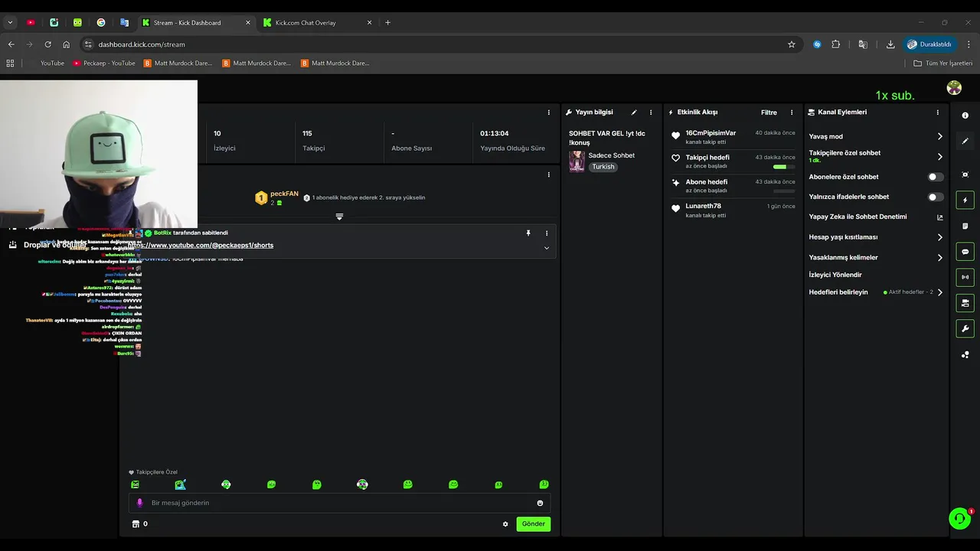Insert the last green emote in the row
The image size is (980, 551).
pos(544,484)
